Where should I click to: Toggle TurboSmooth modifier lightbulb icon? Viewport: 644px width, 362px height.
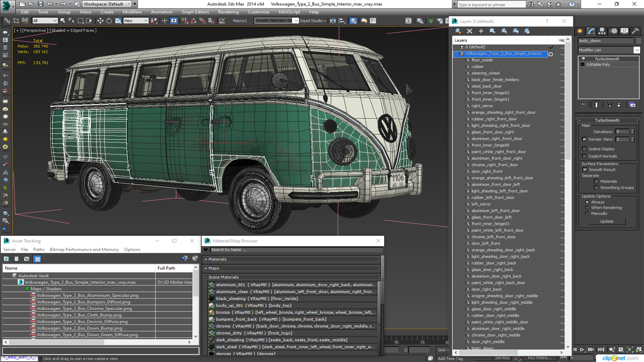tap(583, 59)
